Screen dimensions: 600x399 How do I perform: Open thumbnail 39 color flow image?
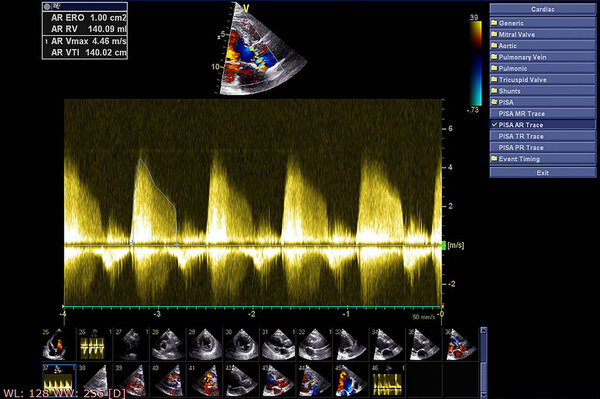131,381
